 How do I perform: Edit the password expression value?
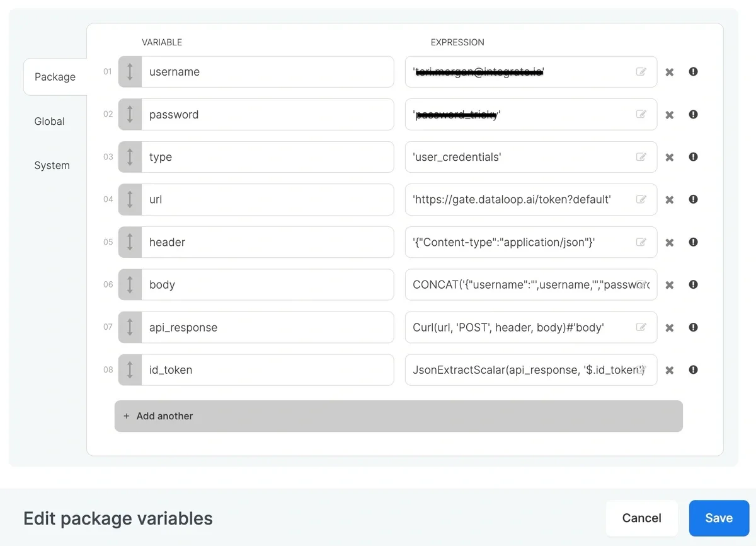coord(641,114)
